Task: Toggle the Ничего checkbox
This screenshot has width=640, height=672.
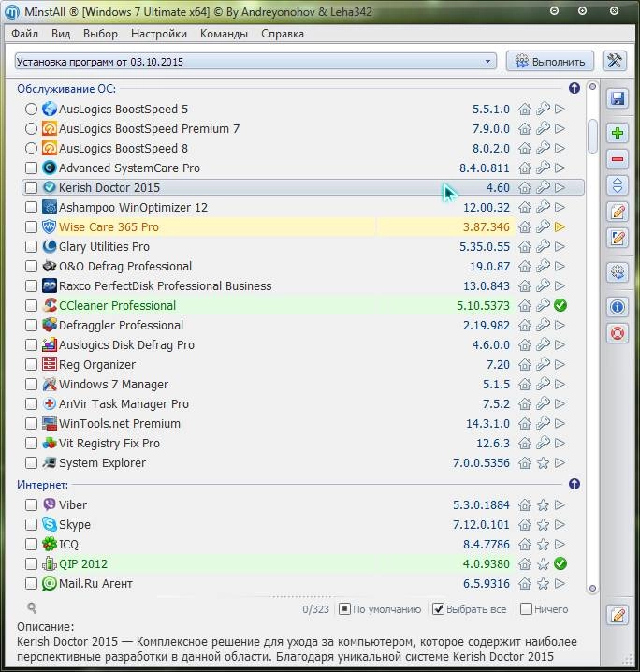Action: [526, 609]
